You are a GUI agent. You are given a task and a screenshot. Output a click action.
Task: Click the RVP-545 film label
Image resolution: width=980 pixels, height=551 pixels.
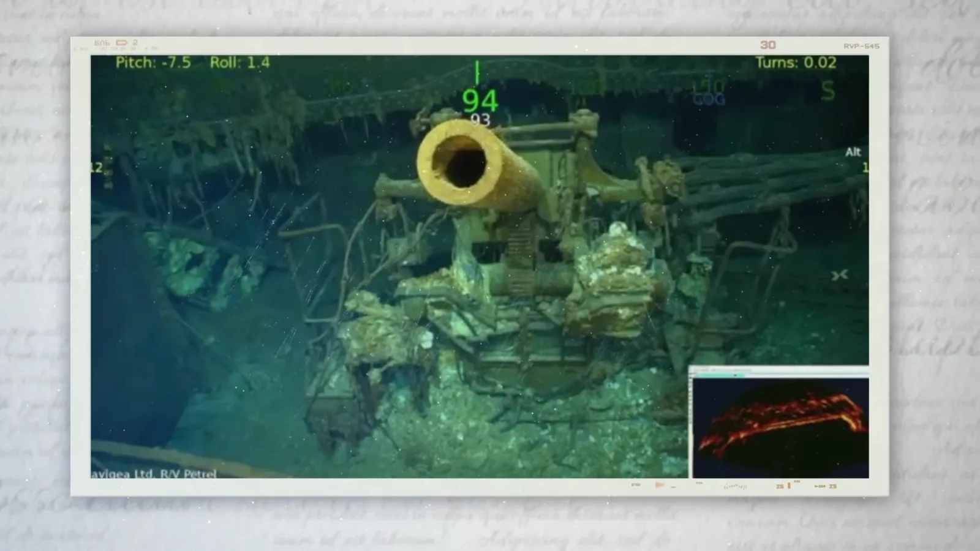coord(861,46)
